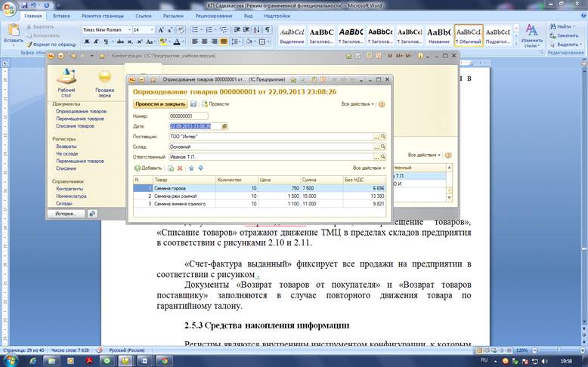Click Windows Start button on taskbar
Image resolution: width=588 pixels, height=367 pixels.
[x=11, y=360]
